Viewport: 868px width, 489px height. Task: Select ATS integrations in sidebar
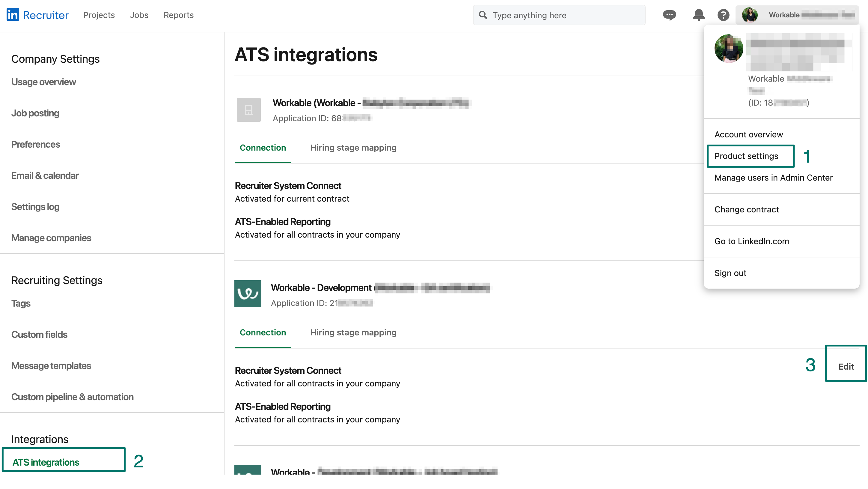(x=46, y=462)
